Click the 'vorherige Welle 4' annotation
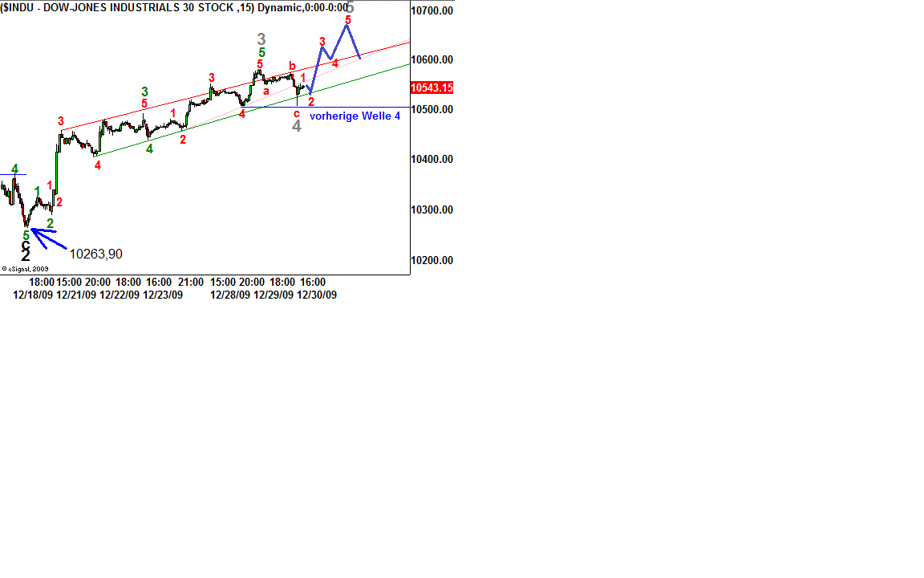The height and width of the screenshot is (578, 924). coord(355,116)
